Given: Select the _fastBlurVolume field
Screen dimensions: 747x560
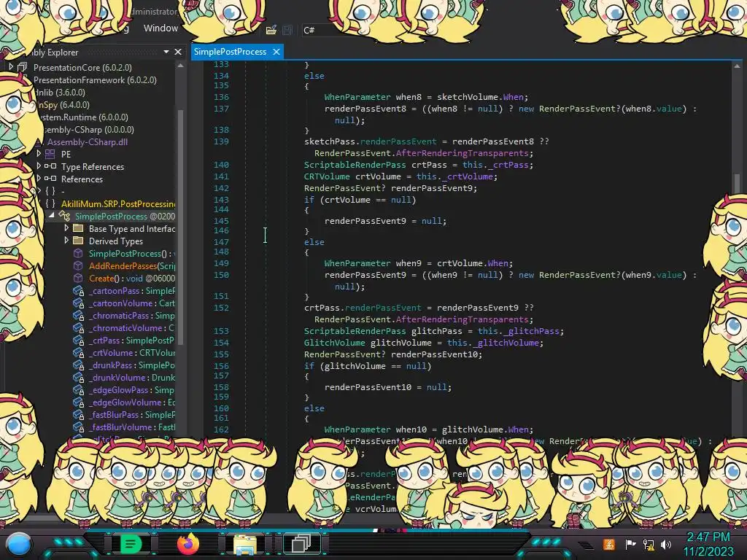Looking at the screenshot, I should coord(131,427).
